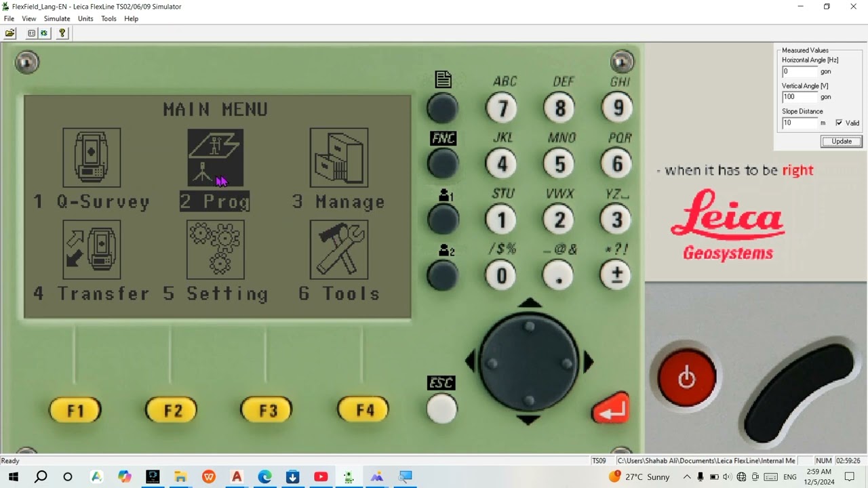This screenshot has height=488, width=868.
Task: Open the Help menu
Action: pos(131,18)
